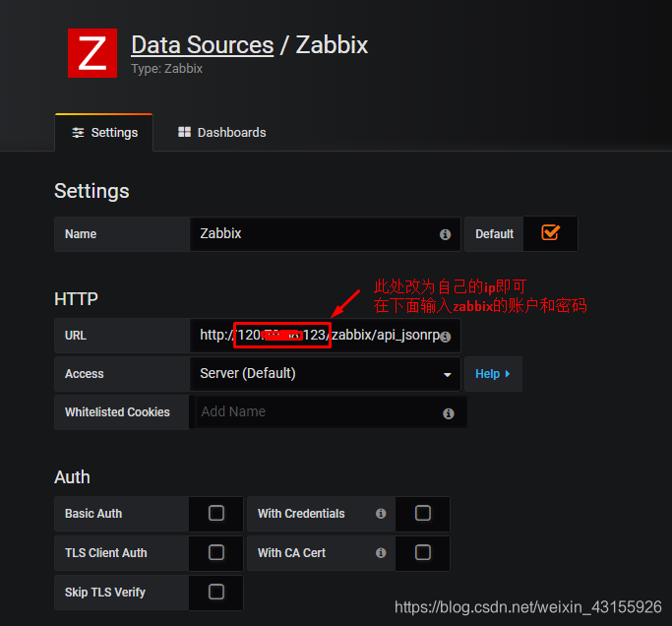Switch to the Dashboards tab

(x=222, y=133)
